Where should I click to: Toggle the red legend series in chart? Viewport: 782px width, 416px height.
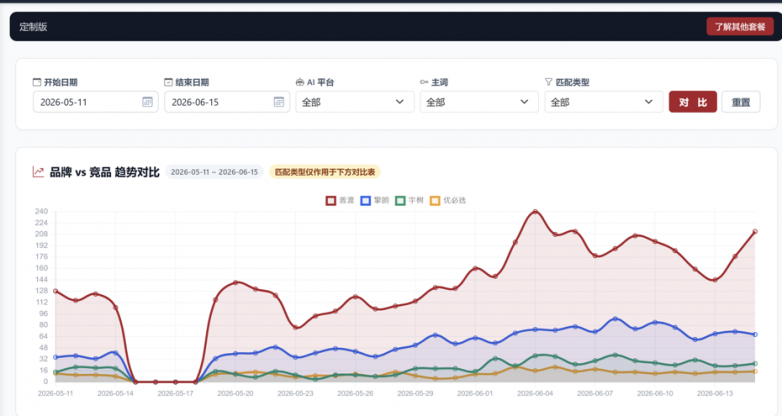[340, 201]
